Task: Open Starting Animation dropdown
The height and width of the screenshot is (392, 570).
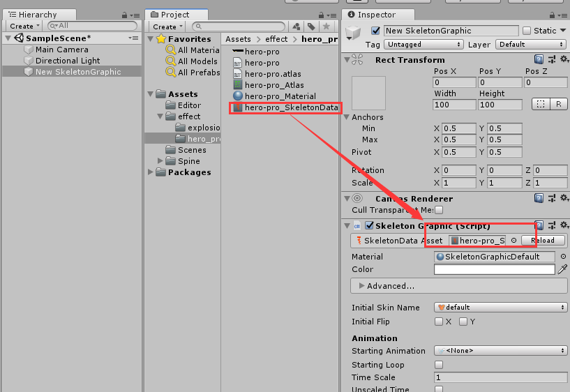Action: (500, 351)
